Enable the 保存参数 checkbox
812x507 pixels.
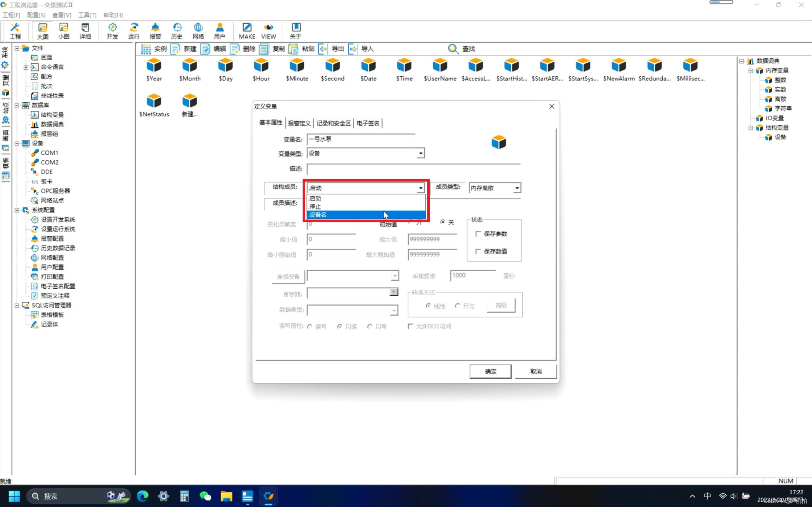478,234
